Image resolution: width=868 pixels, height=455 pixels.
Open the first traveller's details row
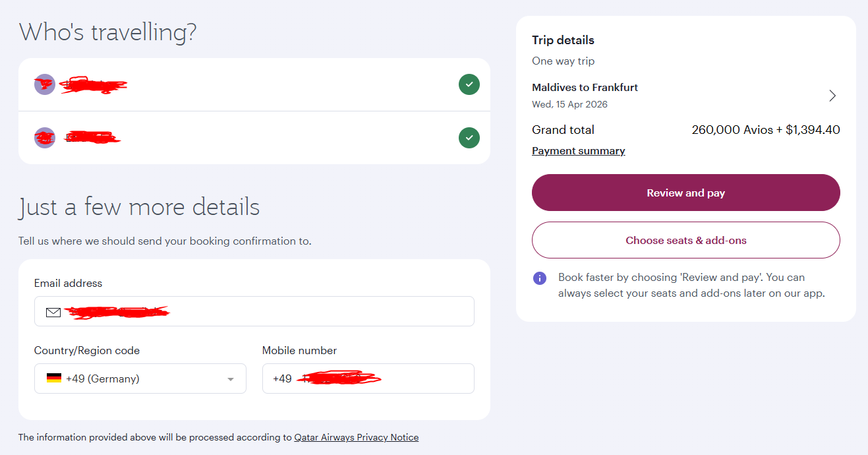pos(264,84)
